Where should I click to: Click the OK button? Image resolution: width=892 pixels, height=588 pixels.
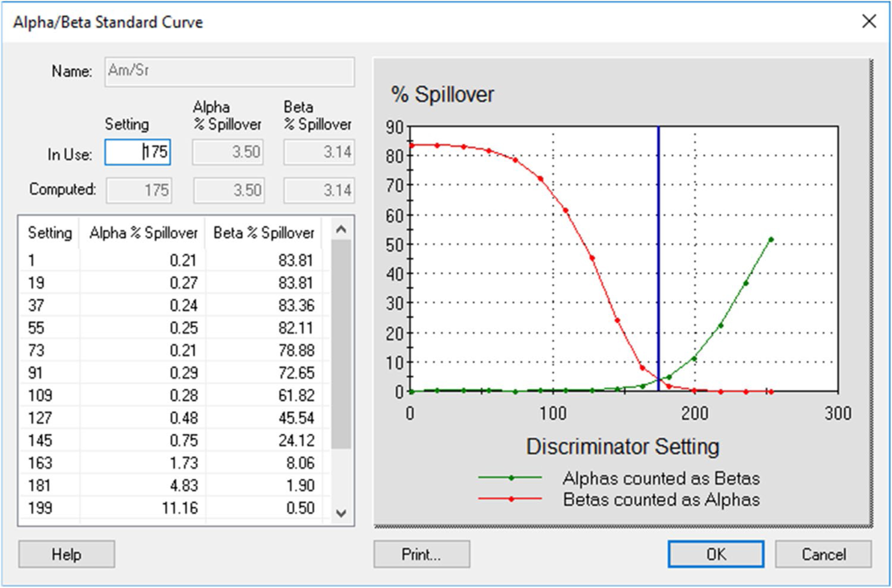715,554
